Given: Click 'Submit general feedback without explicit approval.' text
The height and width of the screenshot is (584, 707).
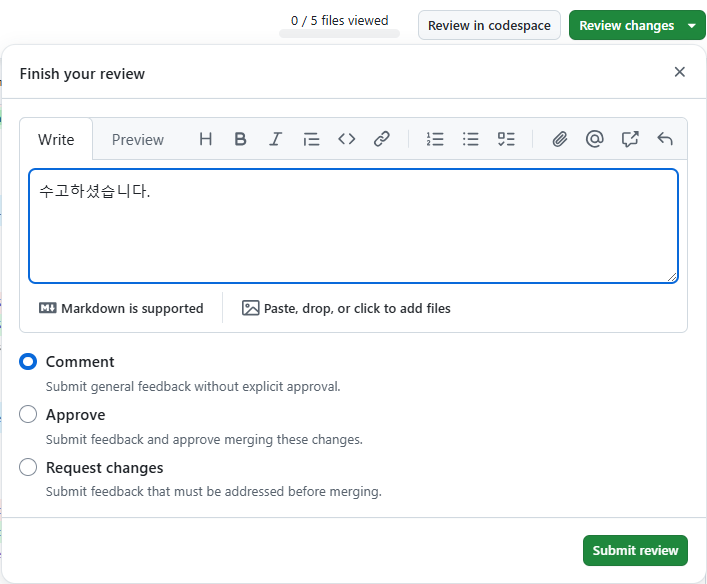Looking at the screenshot, I should coord(193,386).
